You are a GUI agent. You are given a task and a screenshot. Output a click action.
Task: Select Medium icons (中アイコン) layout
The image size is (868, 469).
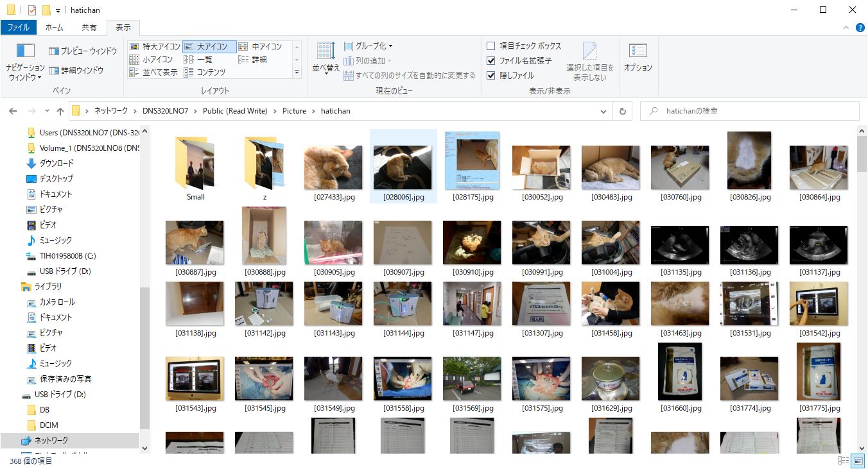pos(261,46)
